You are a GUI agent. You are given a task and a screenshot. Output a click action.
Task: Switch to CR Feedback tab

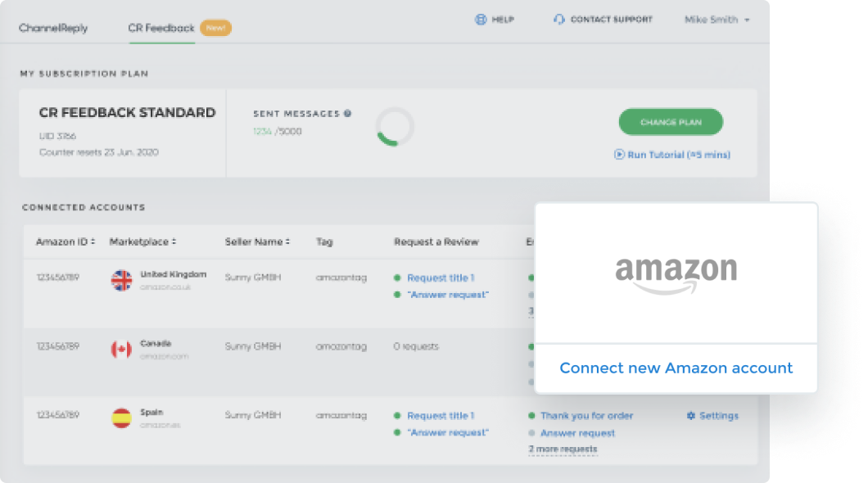(x=161, y=28)
